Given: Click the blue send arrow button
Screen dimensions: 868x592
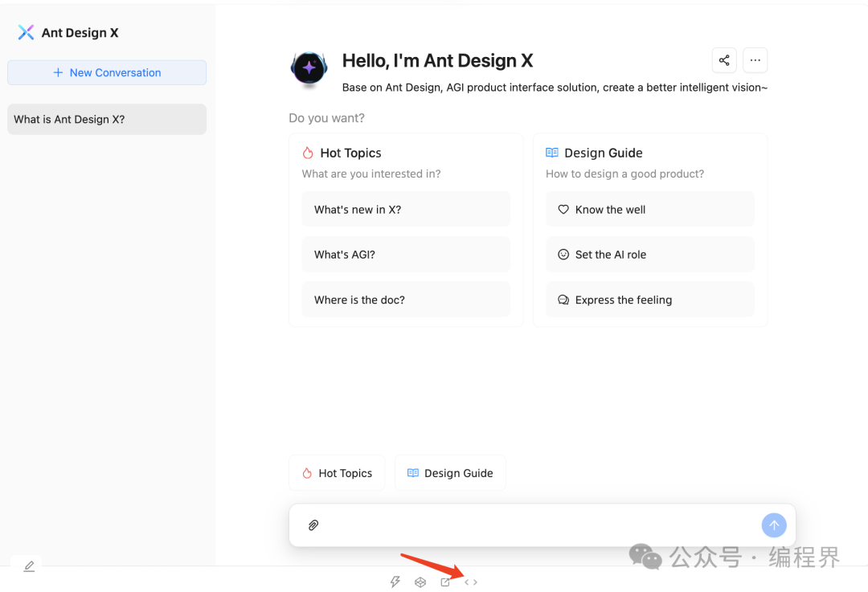Looking at the screenshot, I should (774, 525).
